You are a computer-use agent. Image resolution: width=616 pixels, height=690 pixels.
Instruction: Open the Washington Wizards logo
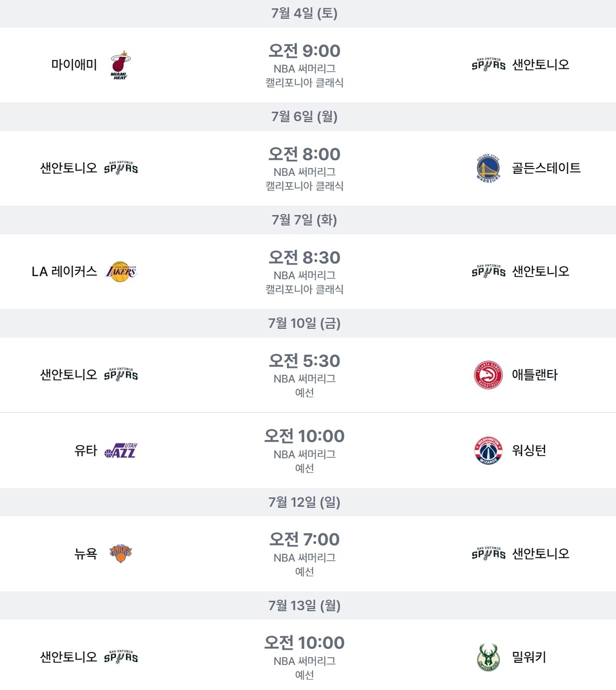pos(488,450)
